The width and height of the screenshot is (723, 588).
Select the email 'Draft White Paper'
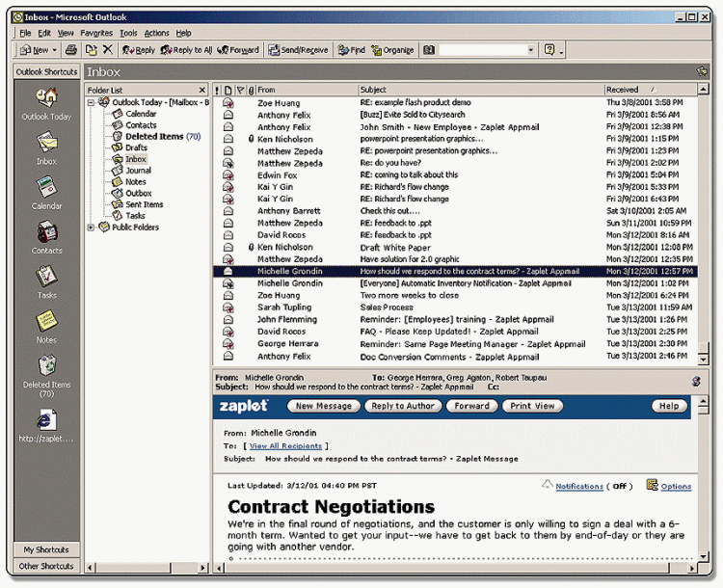click(x=455, y=247)
